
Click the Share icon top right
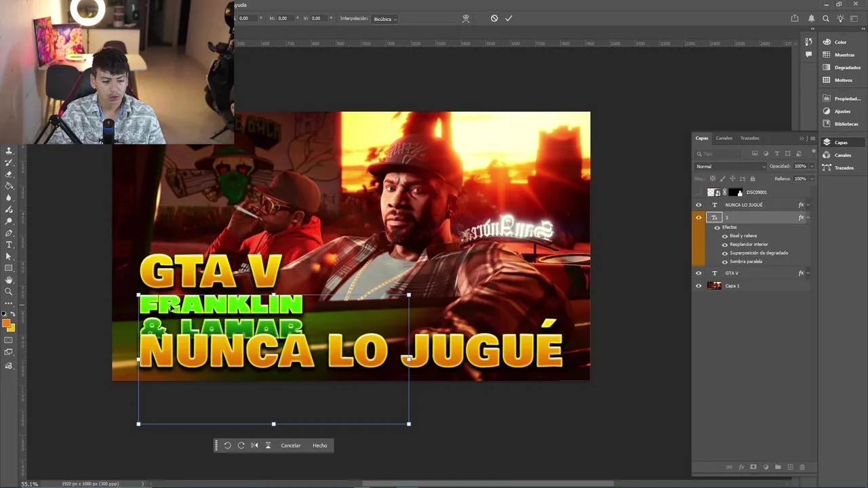click(x=795, y=18)
